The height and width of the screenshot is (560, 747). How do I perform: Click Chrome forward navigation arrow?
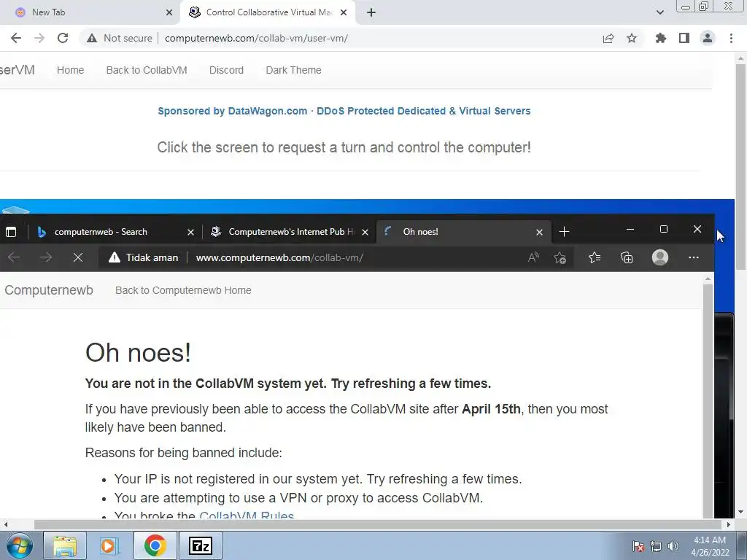39,38
